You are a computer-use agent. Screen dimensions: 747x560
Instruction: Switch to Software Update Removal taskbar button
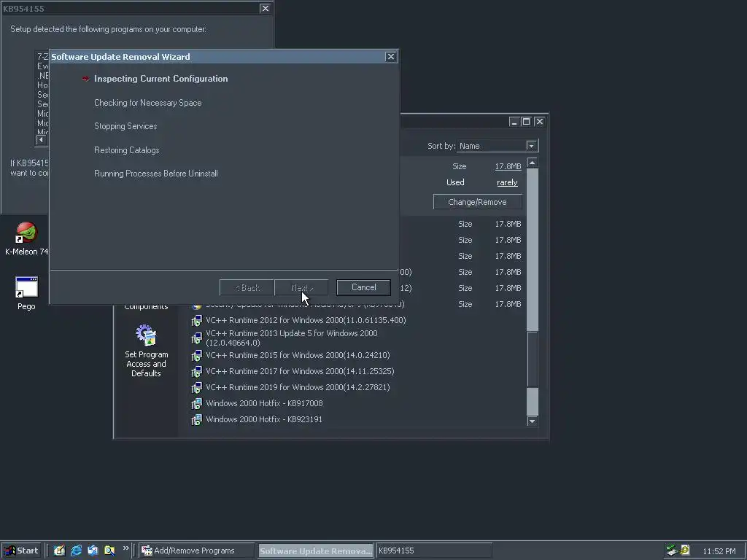[316, 551]
